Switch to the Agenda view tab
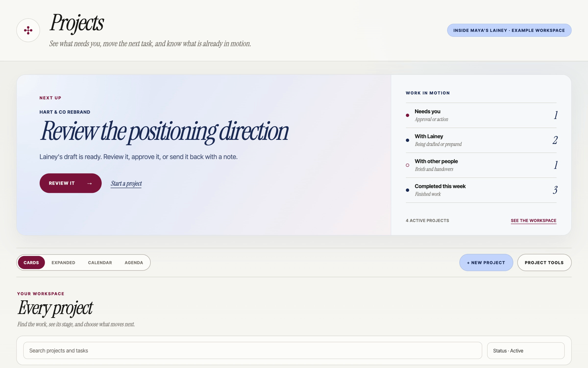This screenshot has height=368, width=588. click(x=134, y=263)
